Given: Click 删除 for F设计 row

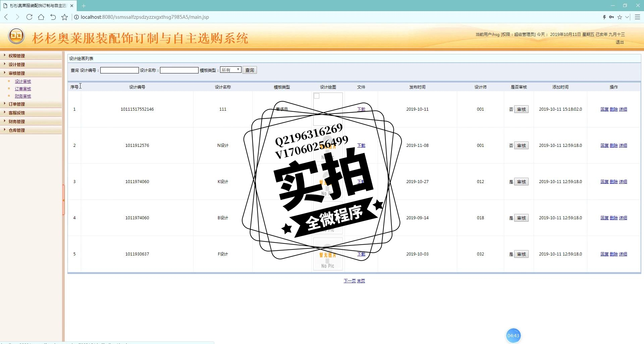Looking at the screenshot, I should tap(614, 254).
